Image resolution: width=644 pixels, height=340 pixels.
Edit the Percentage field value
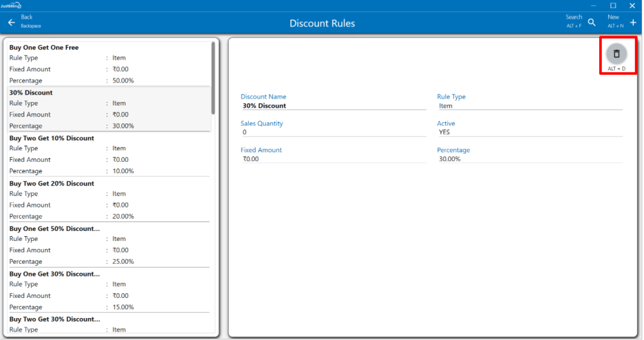click(529, 159)
